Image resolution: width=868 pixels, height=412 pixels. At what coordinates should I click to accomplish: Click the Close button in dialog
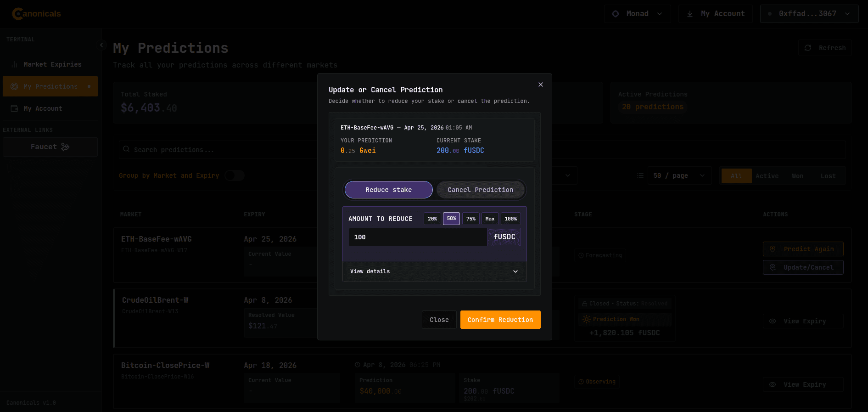[x=439, y=320]
